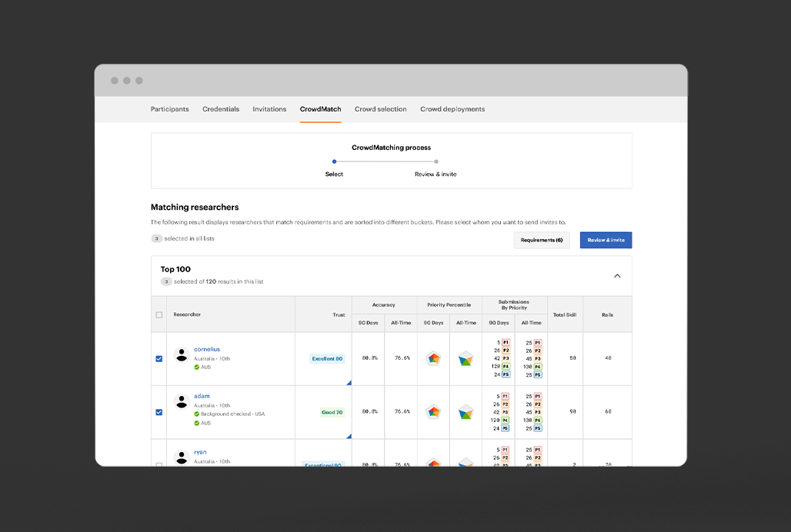Image resolution: width=791 pixels, height=532 pixels.
Task: Click the Excellent 80 trust badge
Action: click(327, 359)
